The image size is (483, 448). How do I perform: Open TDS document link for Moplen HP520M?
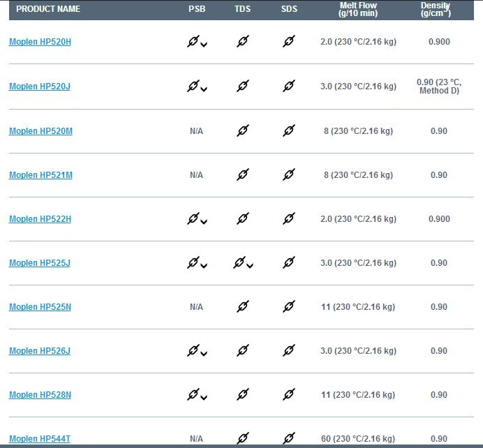(x=243, y=130)
